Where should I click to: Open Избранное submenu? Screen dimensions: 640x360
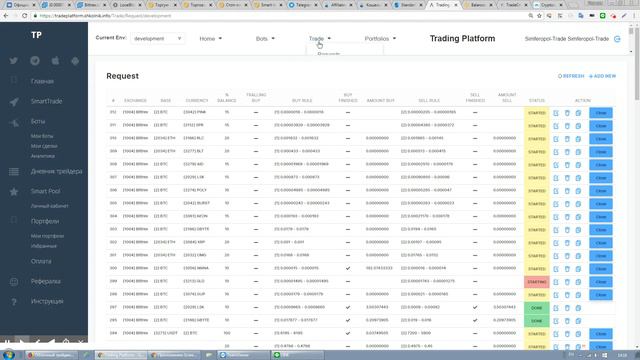coord(44,246)
